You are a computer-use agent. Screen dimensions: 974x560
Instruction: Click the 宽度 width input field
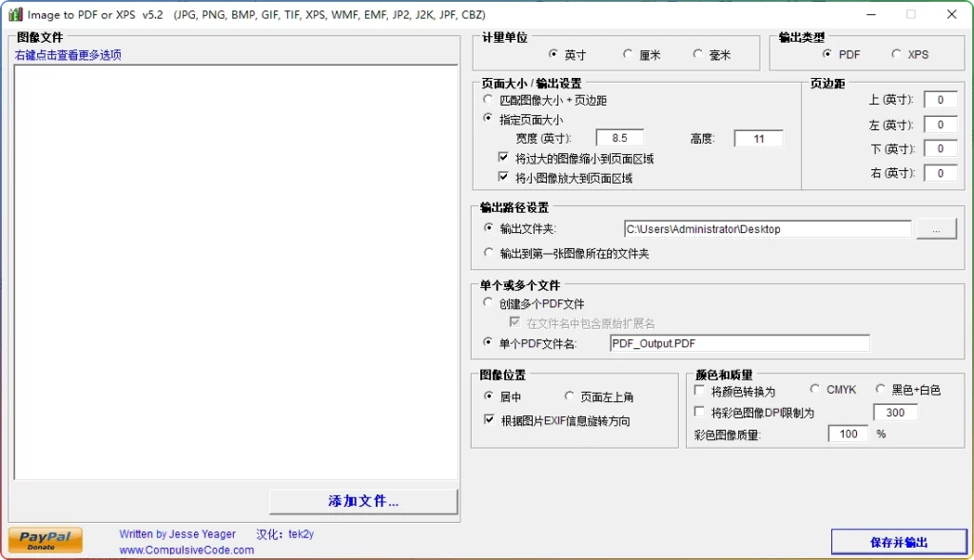620,138
